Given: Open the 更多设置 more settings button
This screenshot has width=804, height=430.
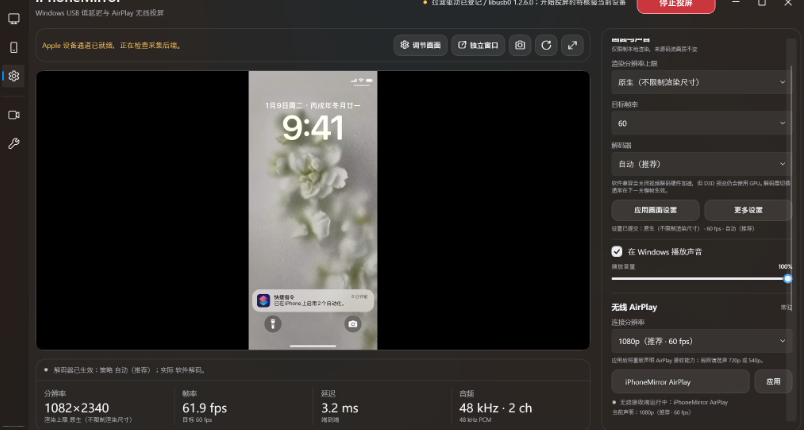Looking at the screenshot, I should click(x=748, y=210).
